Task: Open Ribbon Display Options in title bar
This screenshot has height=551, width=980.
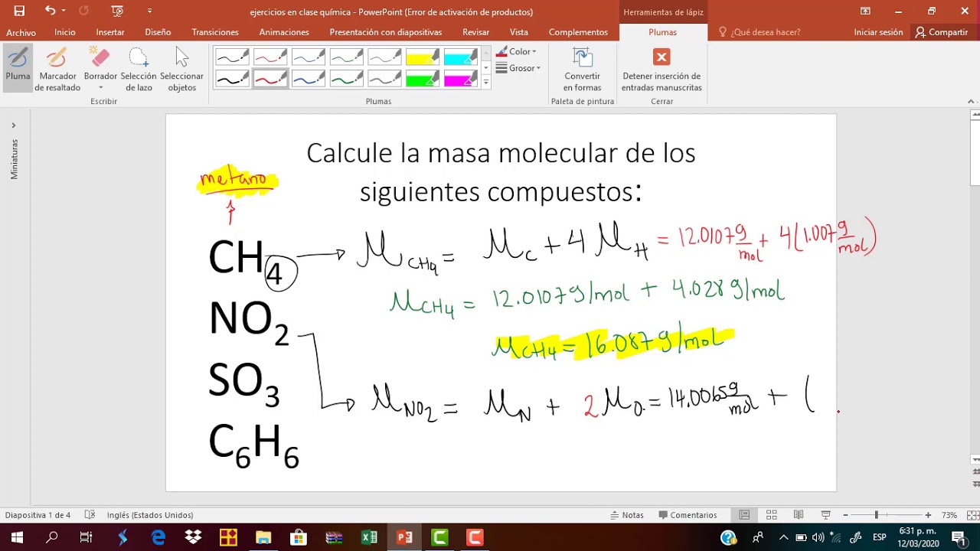Action: tap(865, 11)
